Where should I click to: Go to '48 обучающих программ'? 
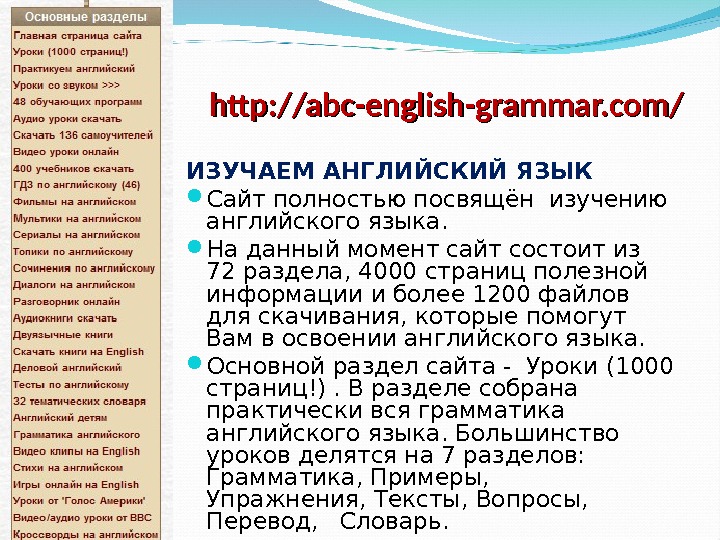pyautogui.click(x=78, y=101)
